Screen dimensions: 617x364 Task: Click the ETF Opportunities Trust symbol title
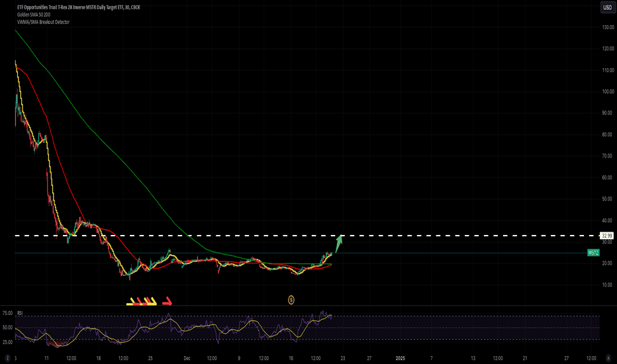pos(79,7)
